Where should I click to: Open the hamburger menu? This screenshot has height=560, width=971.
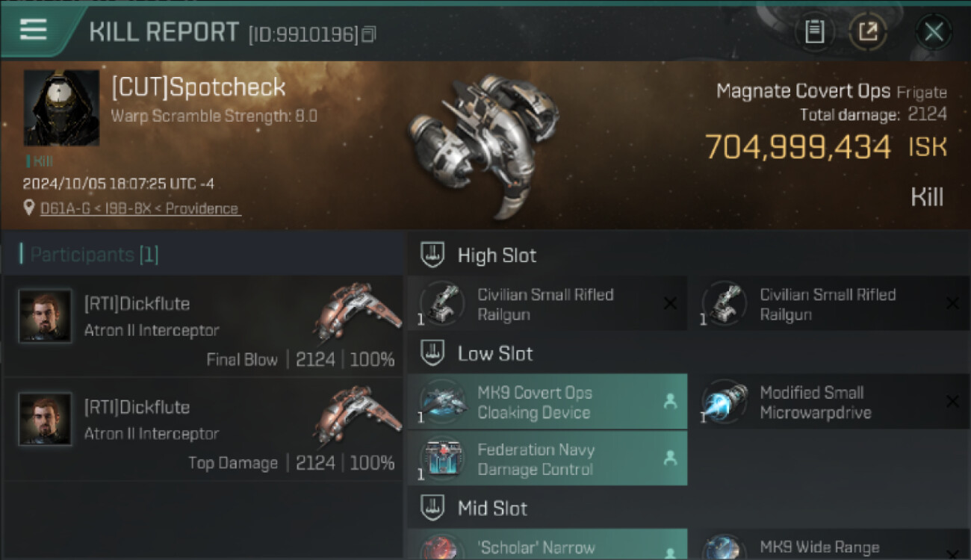(x=34, y=31)
